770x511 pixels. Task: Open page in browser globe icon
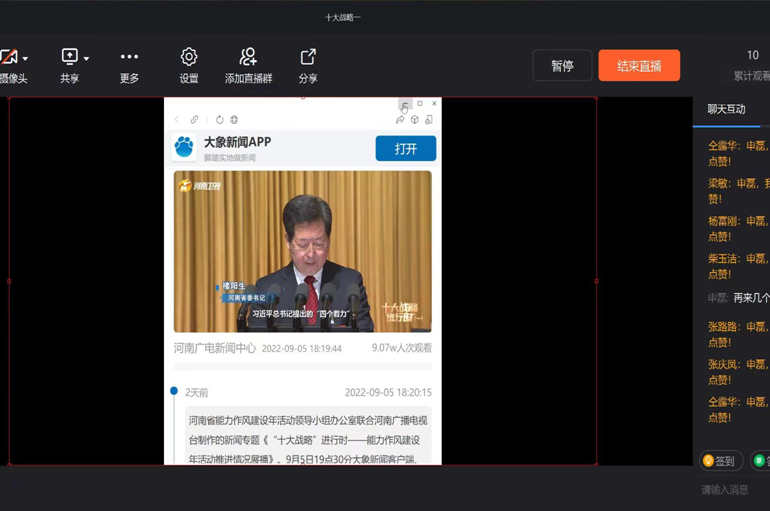point(234,120)
